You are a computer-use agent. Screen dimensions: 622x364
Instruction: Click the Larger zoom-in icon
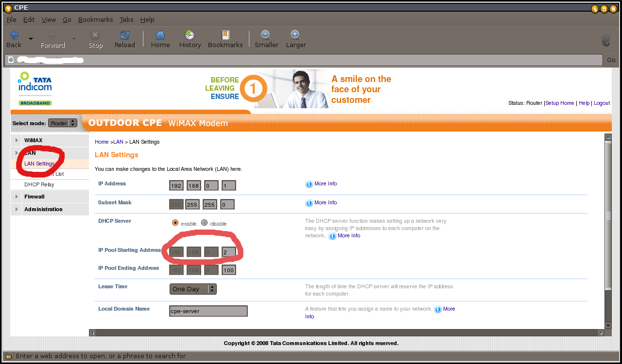click(295, 35)
